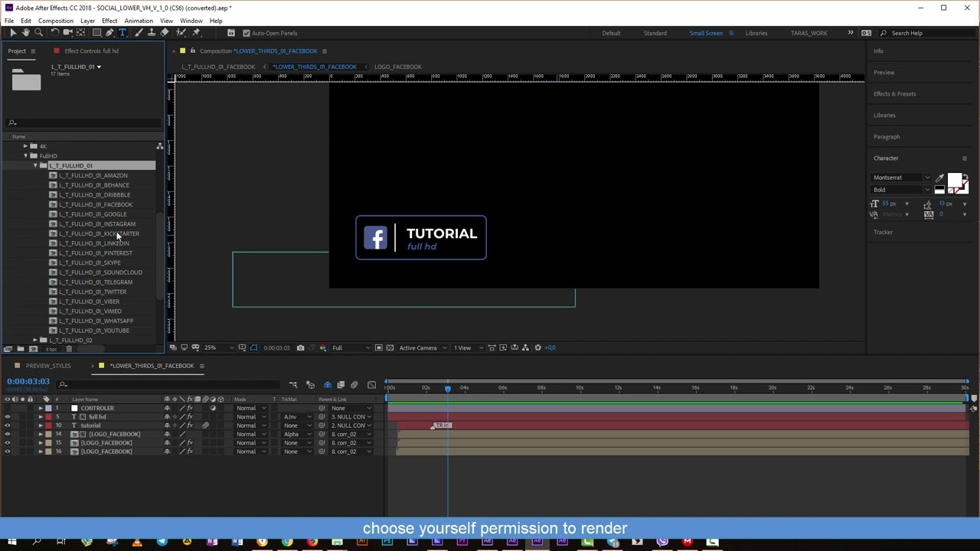
Task: Toggle the transparency grid icon
Action: 390,347
